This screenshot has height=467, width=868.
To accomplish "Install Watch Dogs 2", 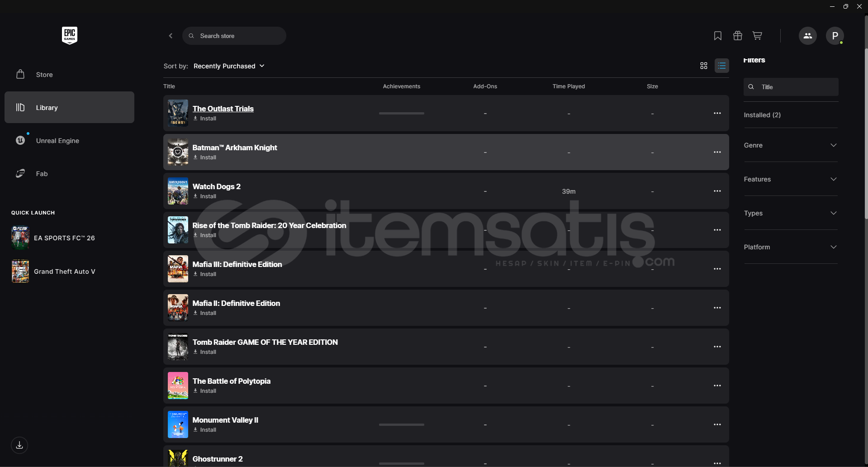I will (x=205, y=196).
